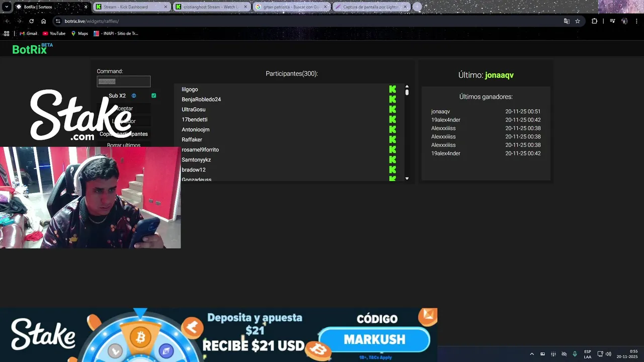
Task: Click the 19alex4nder entry dated 00:42 first
Action: tap(486, 120)
